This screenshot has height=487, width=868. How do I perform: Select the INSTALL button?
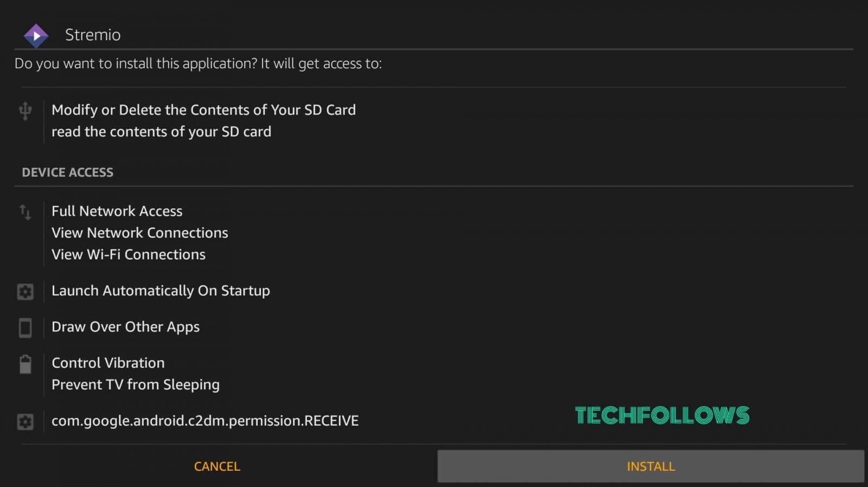(x=650, y=466)
